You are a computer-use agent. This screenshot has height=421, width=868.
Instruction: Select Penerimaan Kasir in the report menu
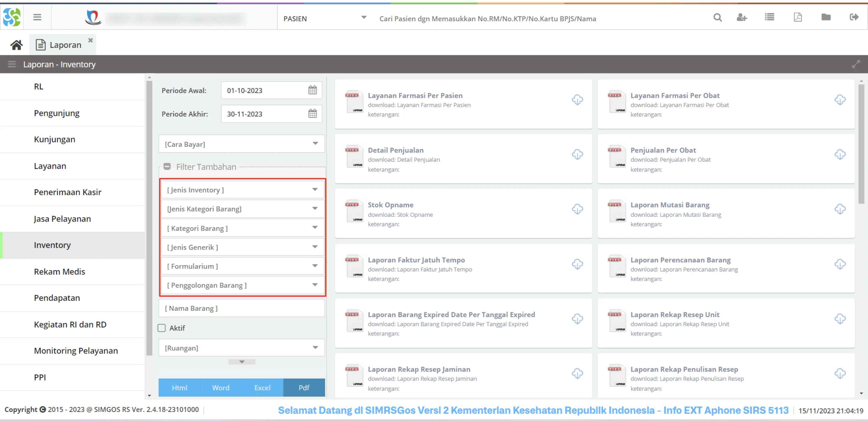coord(72,192)
